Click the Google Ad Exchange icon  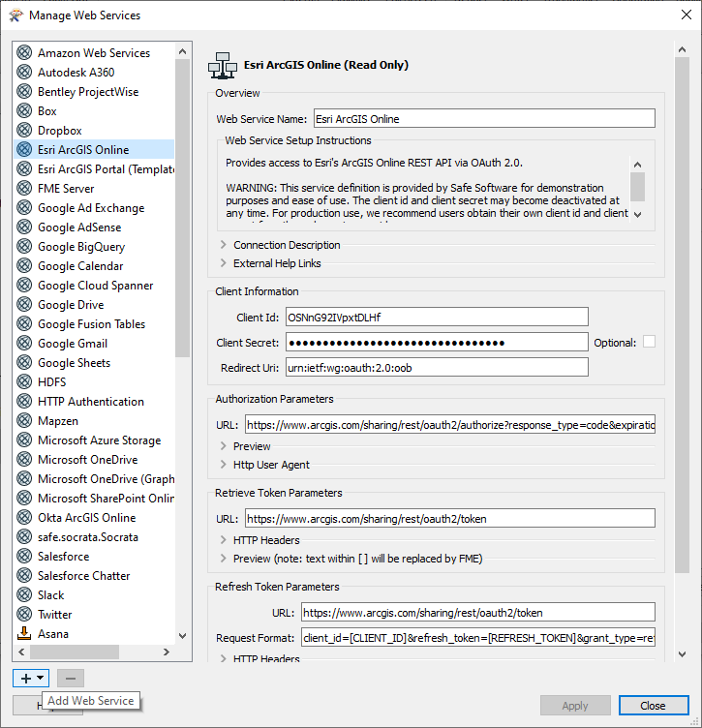tap(24, 207)
